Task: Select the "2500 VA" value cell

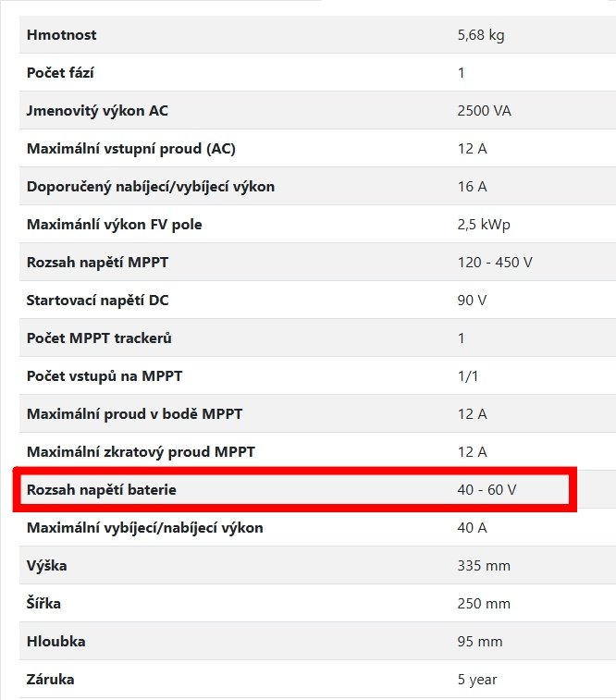Action: pyautogui.click(x=484, y=111)
